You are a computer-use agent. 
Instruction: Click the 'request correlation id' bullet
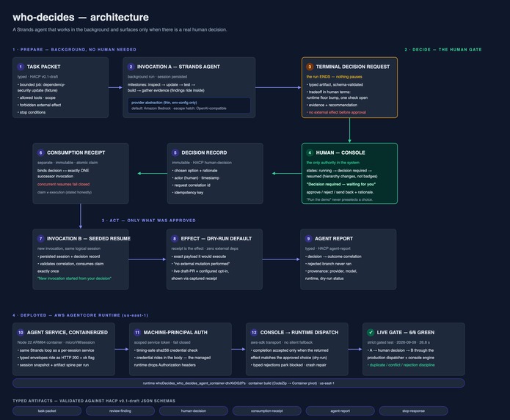(192, 185)
